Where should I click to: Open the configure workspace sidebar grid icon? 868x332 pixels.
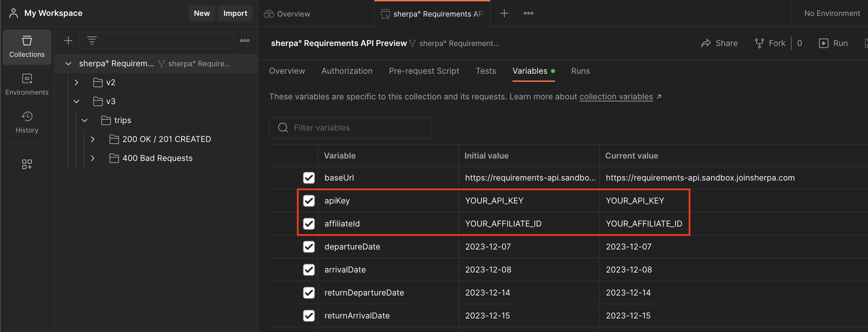point(27,164)
